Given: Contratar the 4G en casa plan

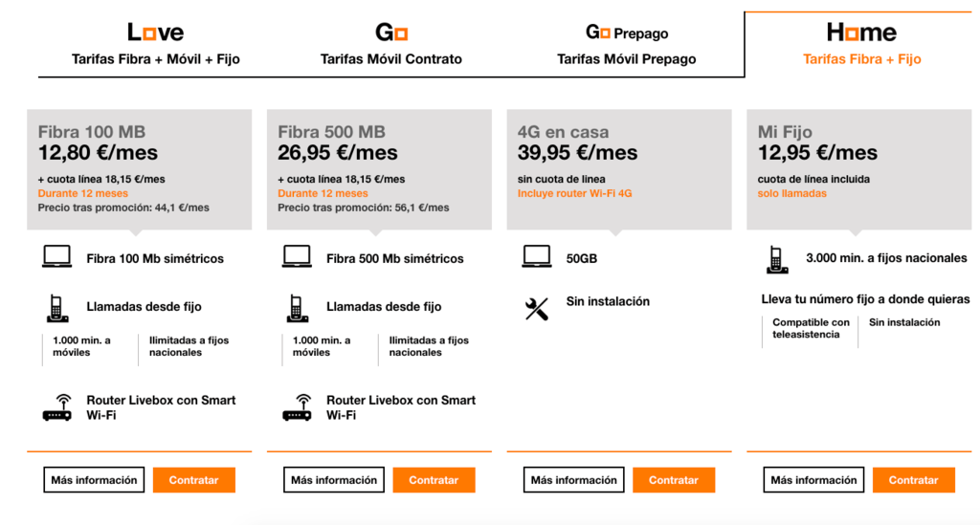Looking at the screenshot, I should click(674, 480).
